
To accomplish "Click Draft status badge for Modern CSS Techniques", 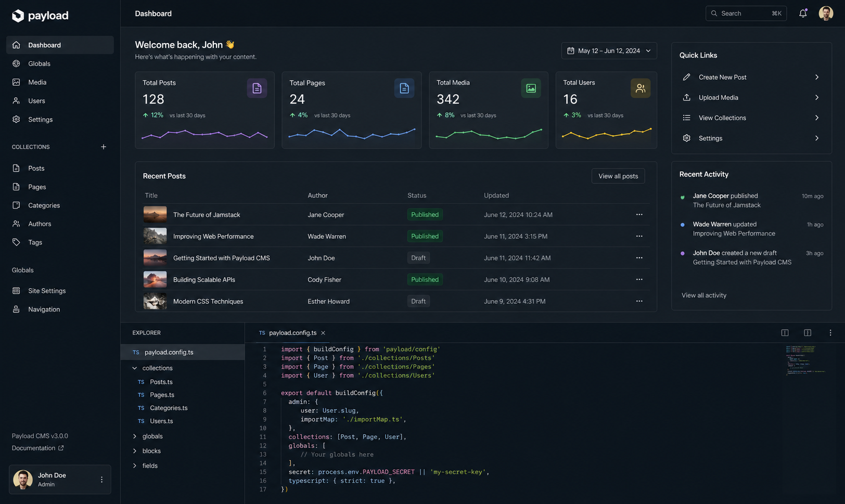I will pyautogui.click(x=418, y=301).
